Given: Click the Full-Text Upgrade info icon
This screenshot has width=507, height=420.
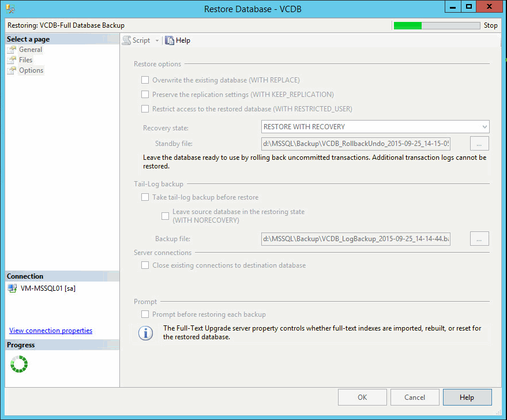Looking at the screenshot, I should (x=146, y=333).
